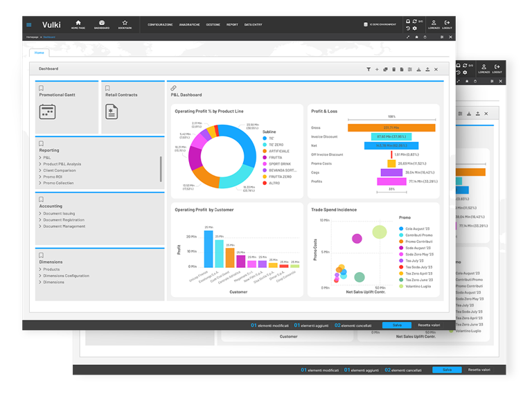This screenshot has height=405, width=532.
Task: Click the trash delete icon in Dashboard toolbar
Action: click(x=393, y=69)
